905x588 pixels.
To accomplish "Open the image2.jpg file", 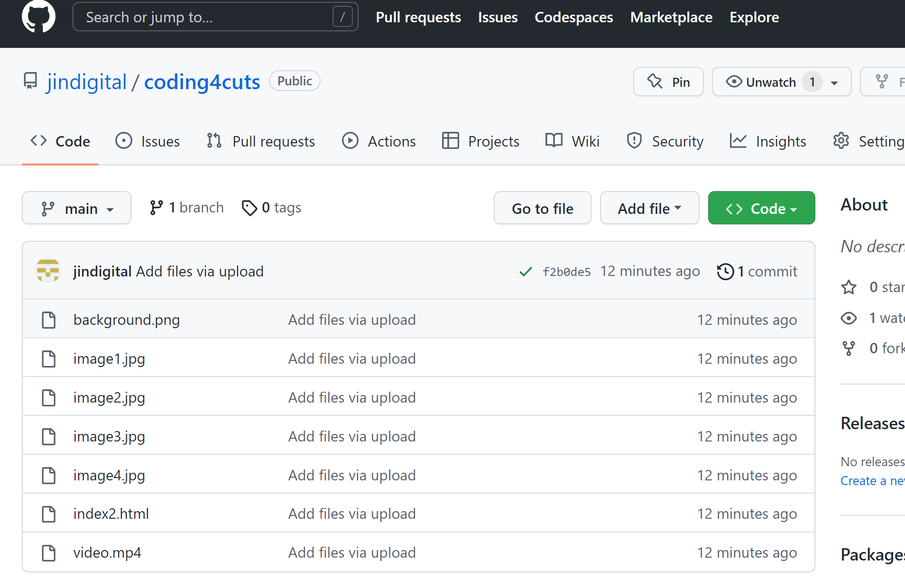I will 109,398.
